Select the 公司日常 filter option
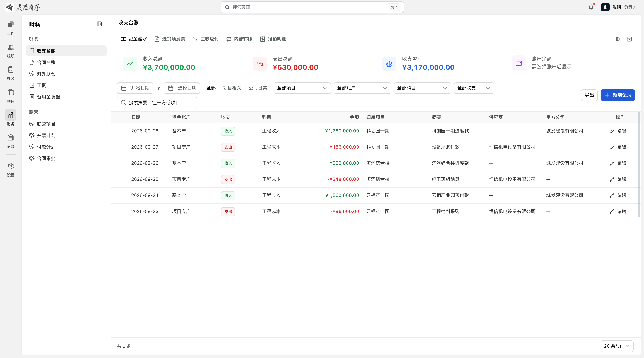This screenshot has height=358, width=644. click(258, 88)
